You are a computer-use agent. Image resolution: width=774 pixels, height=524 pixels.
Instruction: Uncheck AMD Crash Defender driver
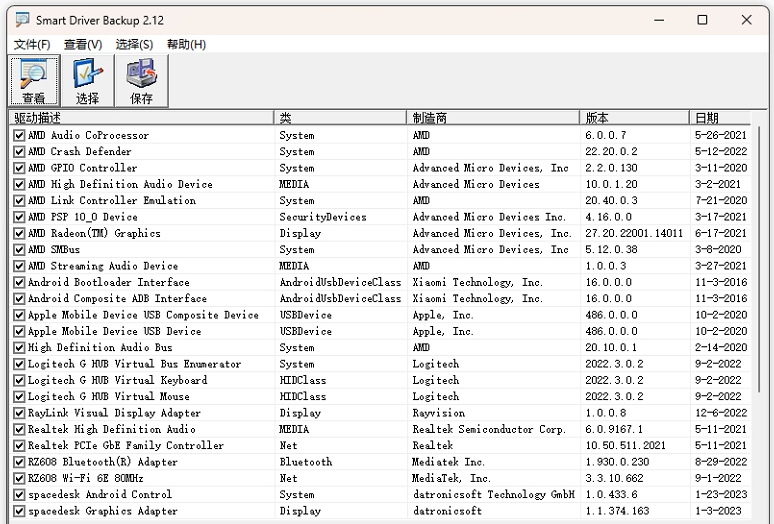coord(19,151)
